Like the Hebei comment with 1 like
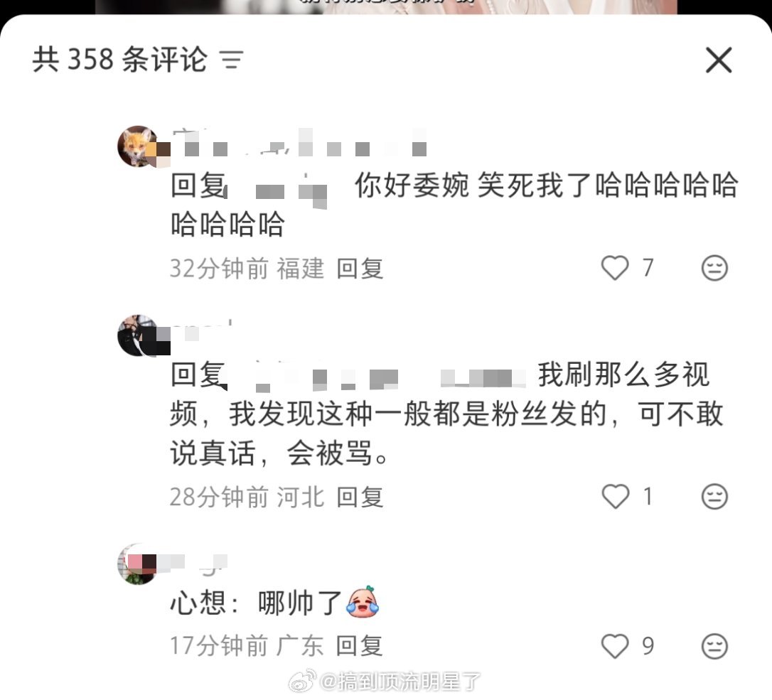The height and width of the screenshot is (700, 772). [x=616, y=496]
